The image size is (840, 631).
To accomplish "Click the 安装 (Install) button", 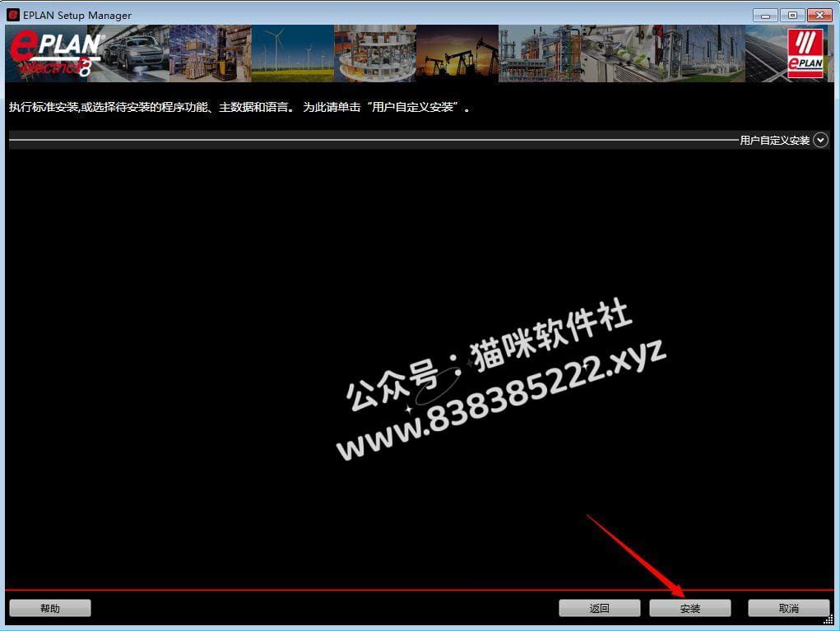I will [690, 608].
